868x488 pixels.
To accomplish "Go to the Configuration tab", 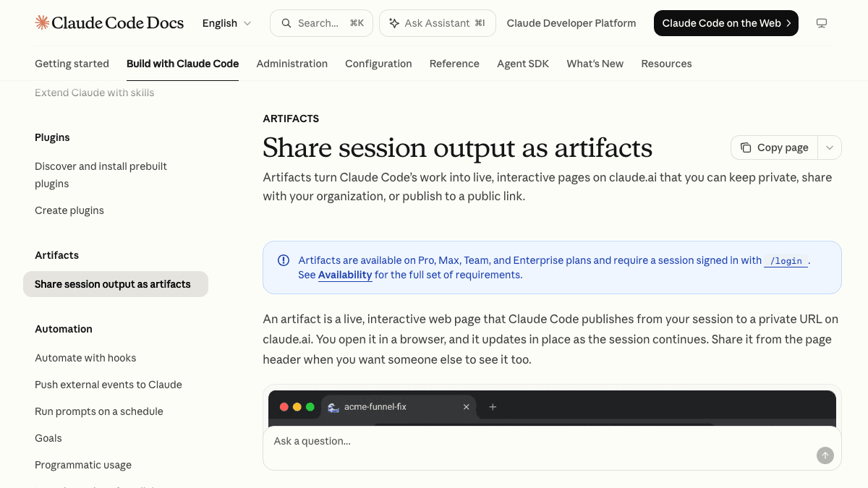I will point(378,64).
